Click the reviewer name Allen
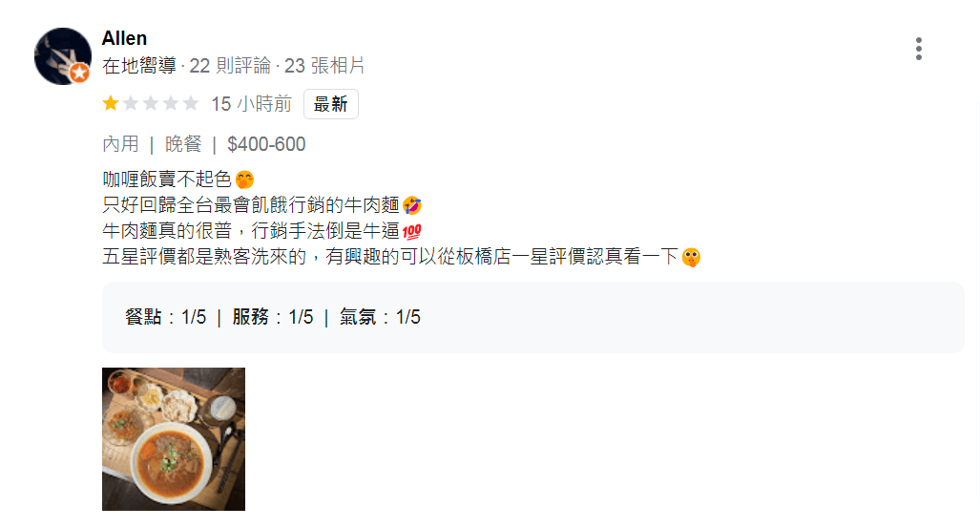The image size is (980, 528). 124,38
